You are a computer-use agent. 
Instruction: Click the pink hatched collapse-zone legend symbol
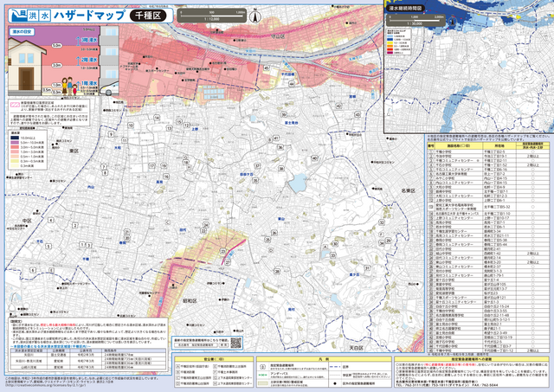click(x=16, y=104)
